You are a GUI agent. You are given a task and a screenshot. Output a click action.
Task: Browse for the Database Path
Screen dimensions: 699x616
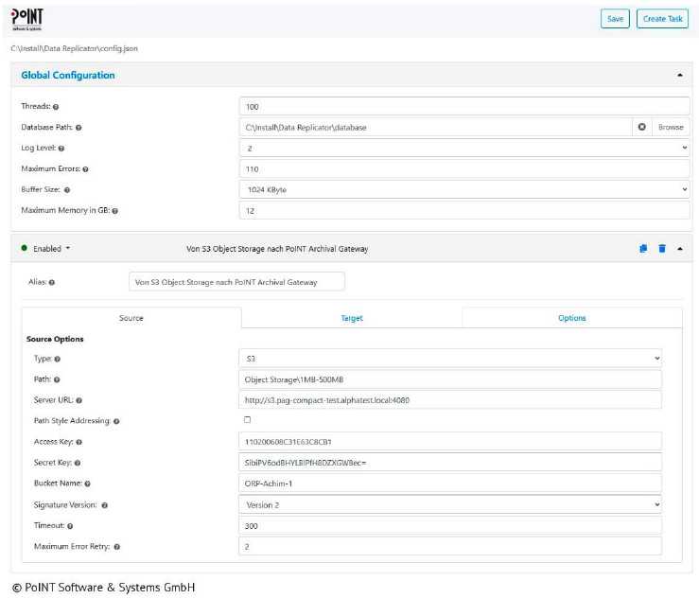(x=671, y=127)
